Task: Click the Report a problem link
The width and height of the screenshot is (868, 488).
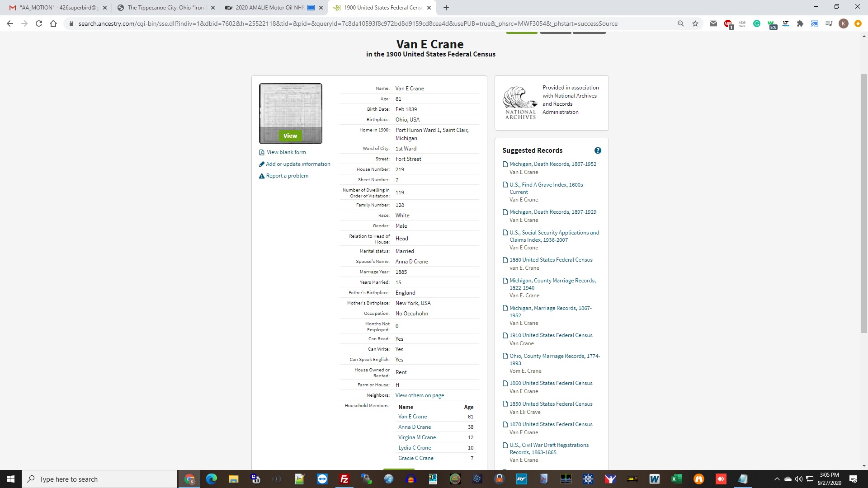Action: click(287, 176)
